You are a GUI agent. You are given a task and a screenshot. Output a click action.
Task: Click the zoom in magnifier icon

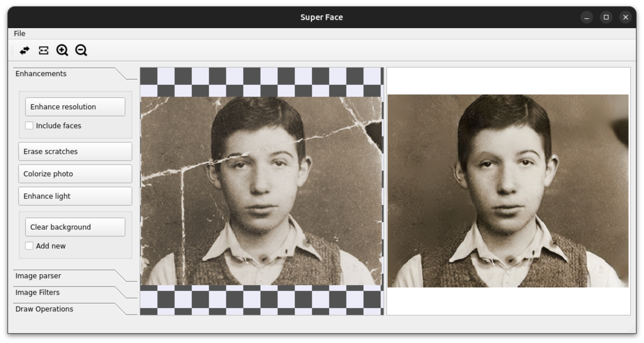click(x=62, y=50)
